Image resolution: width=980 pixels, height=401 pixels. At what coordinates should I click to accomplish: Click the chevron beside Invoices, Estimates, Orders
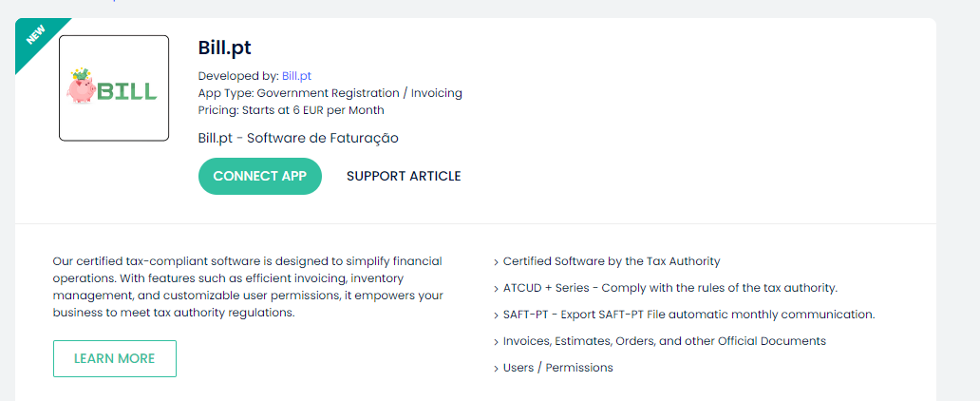pyautogui.click(x=496, y=342)
